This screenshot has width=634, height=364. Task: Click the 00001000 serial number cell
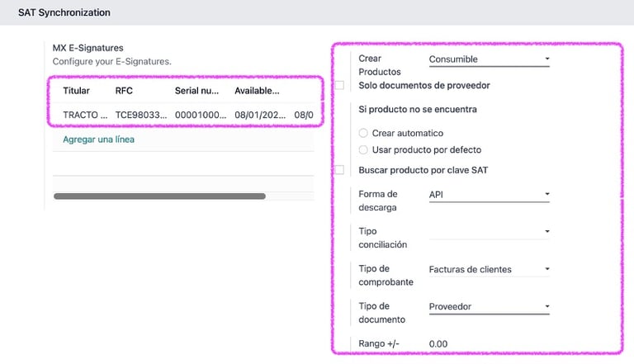point(201,115)
